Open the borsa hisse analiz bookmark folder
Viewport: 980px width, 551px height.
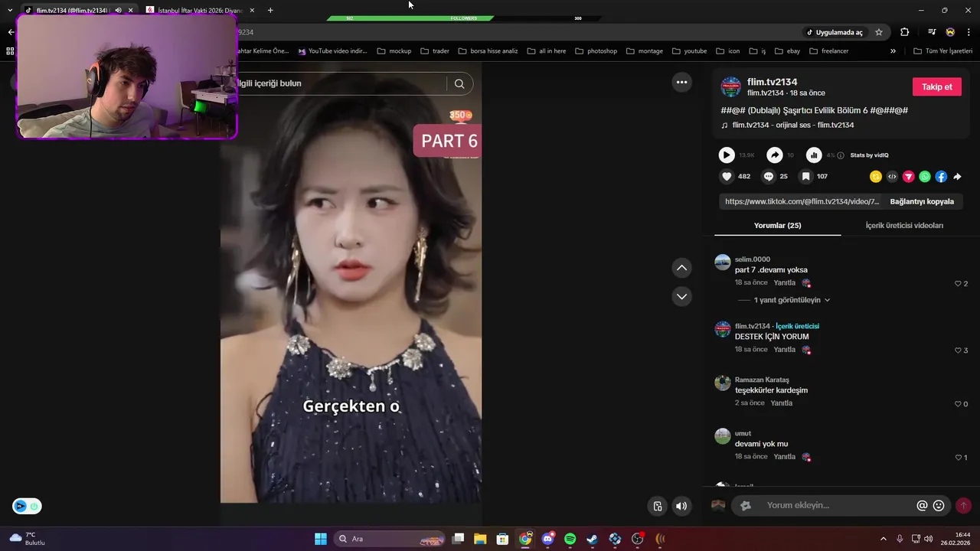(x=488, y=51)
